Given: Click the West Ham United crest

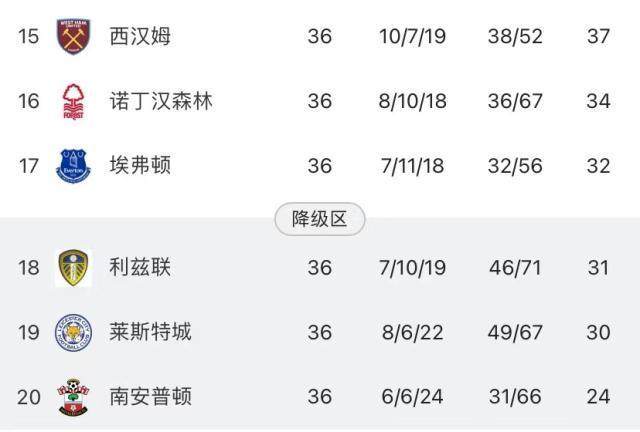Looking at the screenshot, I should [73, 37].
